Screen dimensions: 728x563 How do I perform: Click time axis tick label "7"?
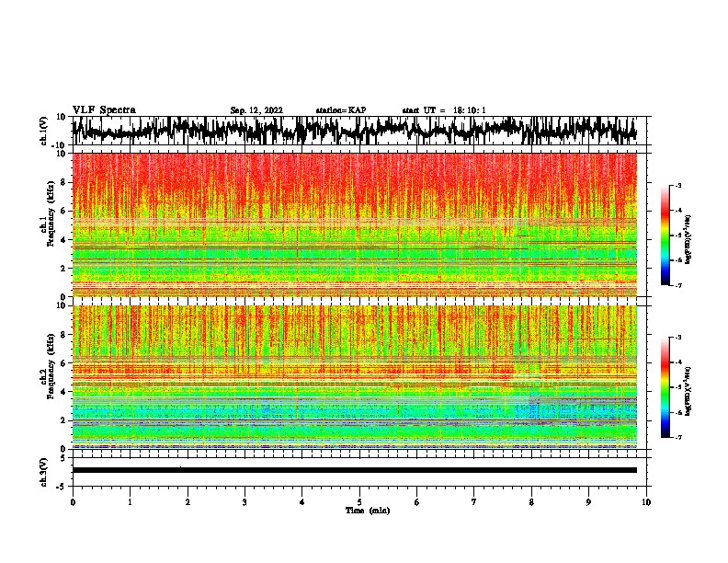click(x=474, y=502)
